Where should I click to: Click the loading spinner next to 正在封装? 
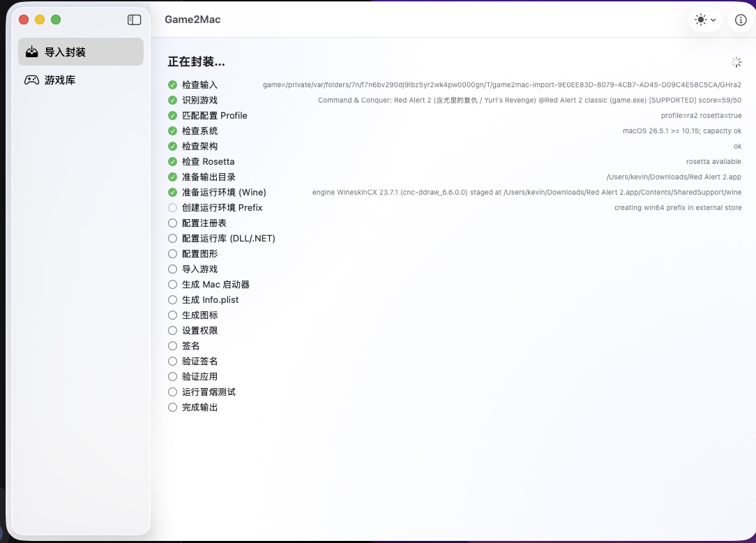click(736, 62)
